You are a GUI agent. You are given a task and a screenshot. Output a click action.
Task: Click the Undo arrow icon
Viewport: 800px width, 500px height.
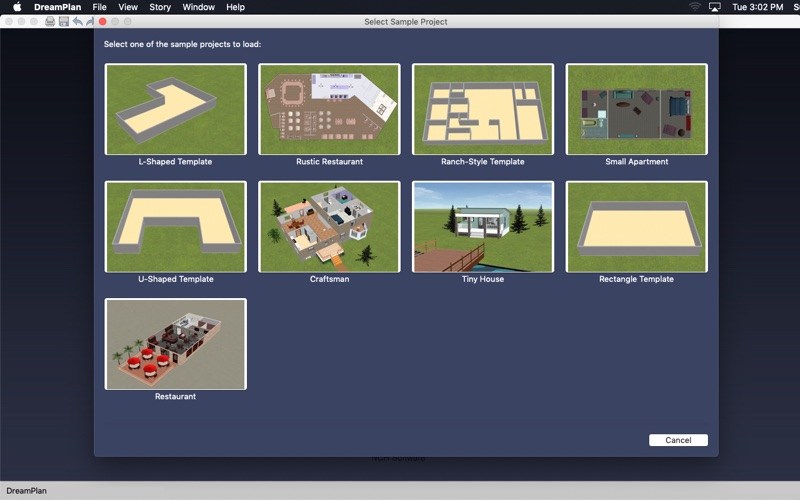point(77,21)
